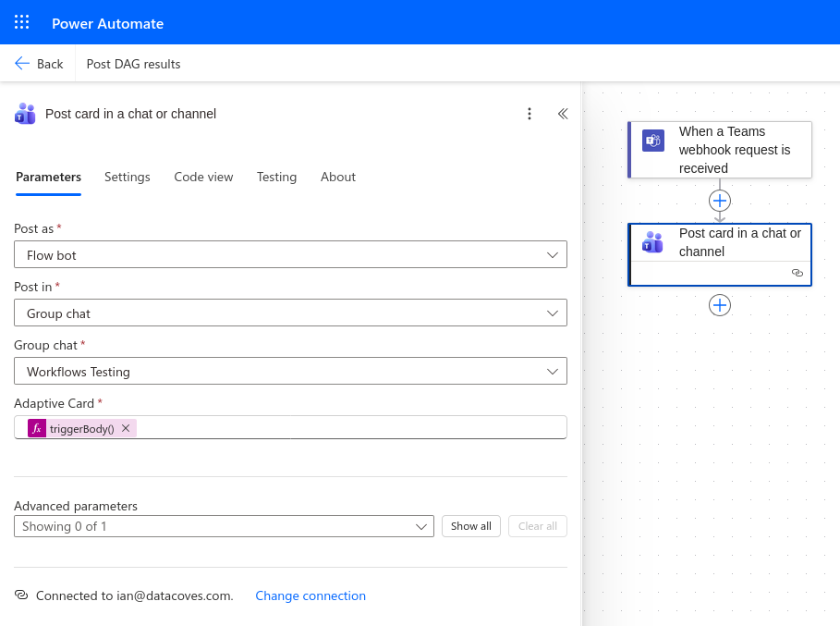
Task: Click the Change connection link
Action: point(310,595)
